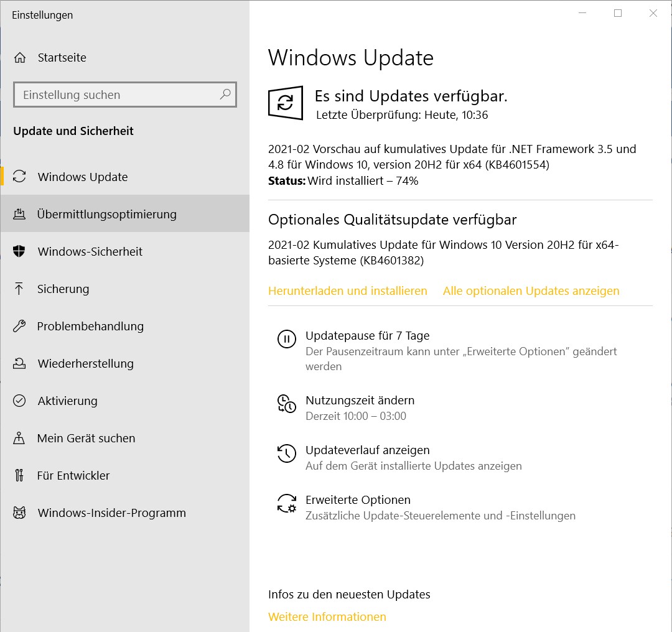This screenshot has height=632, width=672.
Task: Click the Status: Wird installiert – 74% text
Action: (x=343, y=181)
